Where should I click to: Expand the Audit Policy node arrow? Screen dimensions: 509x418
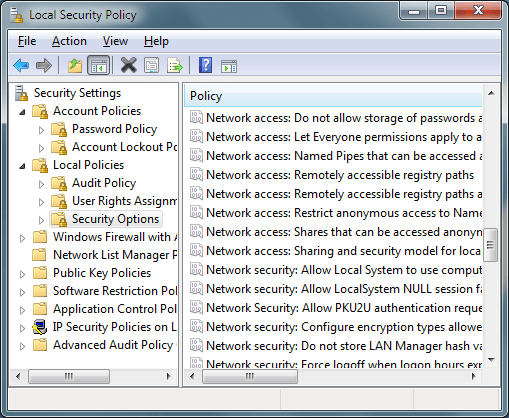click(x=41, y=184)
